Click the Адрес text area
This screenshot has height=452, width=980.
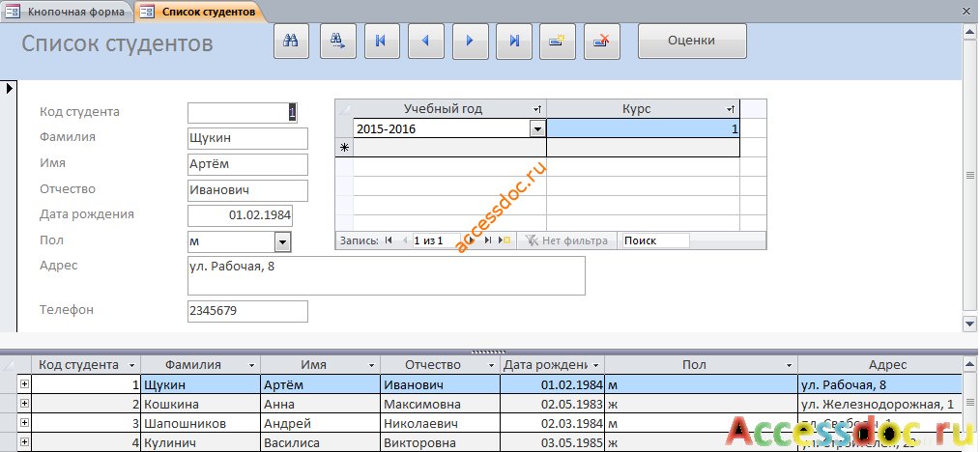click(387, 275)
